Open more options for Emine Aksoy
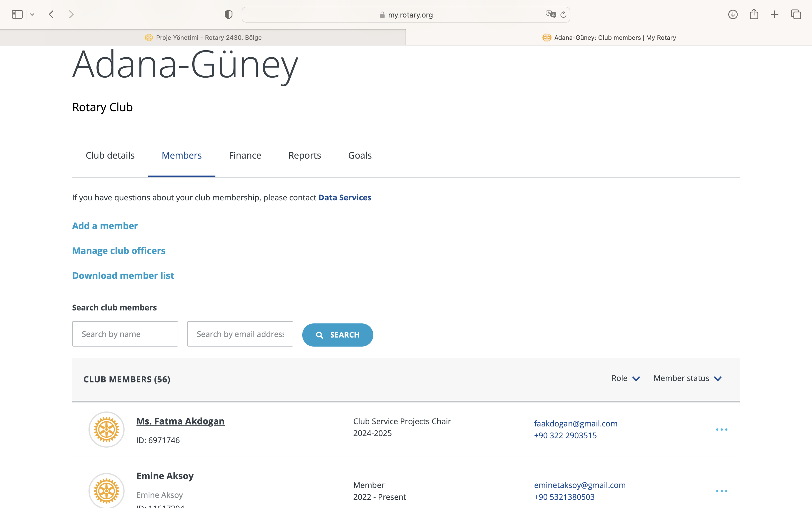Screen dimensions: 812x508 [x=722, y=491]
